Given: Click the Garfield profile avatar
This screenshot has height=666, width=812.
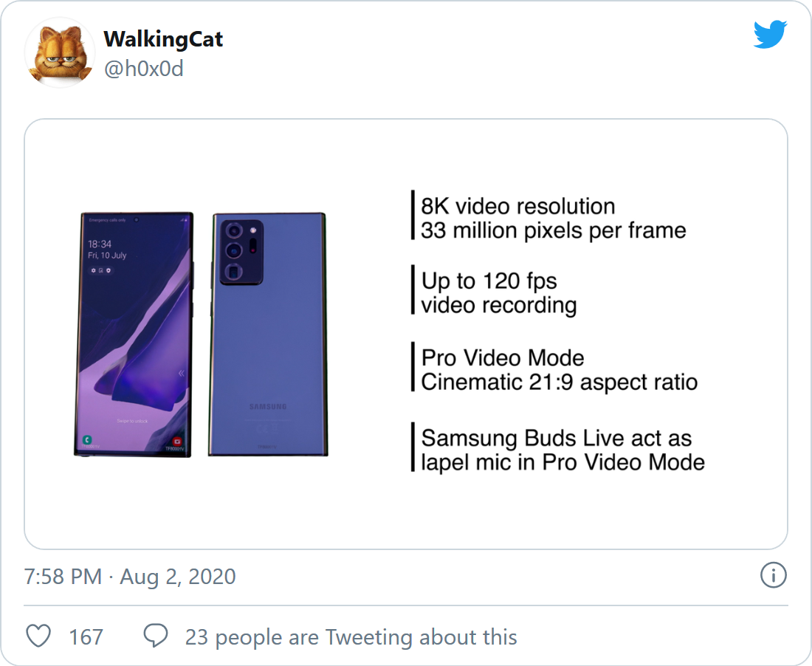Looking at the screenshot, I should pyautogui.click(x=60, y=52).
